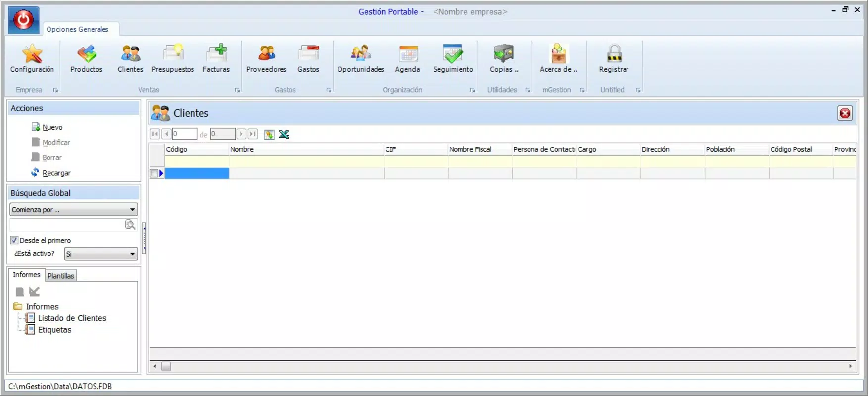
Task: Click the Registrar padlock icon
Action: pyautogui.click(x=614, y=58)
